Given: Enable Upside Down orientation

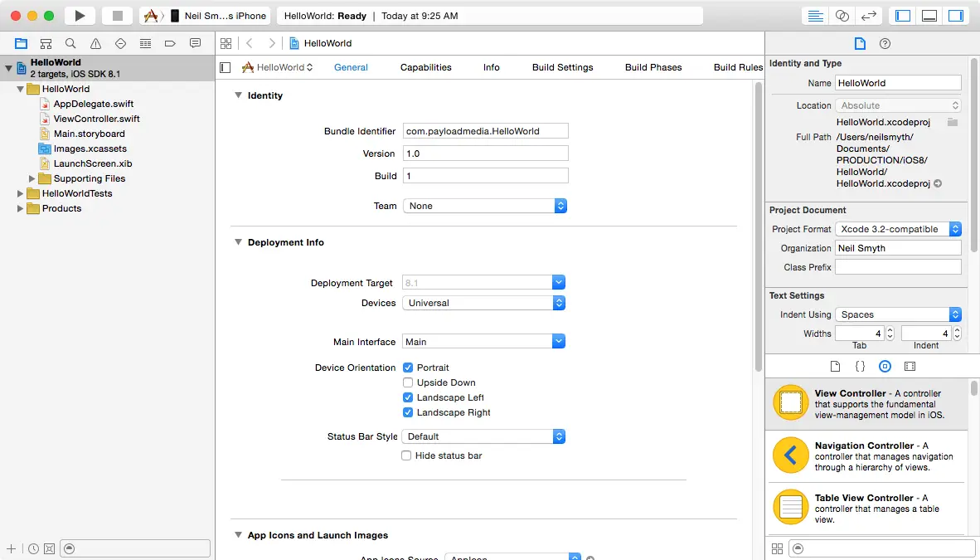Looking at the screenshot, I should point(408,382).
